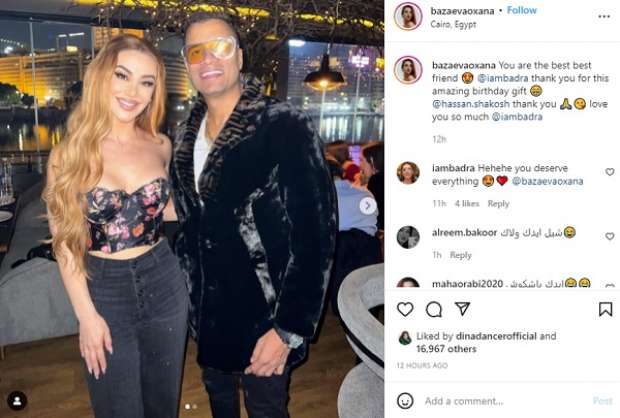Click the Follow link
This screenshot has height=418, width=620.
(x=522, y=10)
